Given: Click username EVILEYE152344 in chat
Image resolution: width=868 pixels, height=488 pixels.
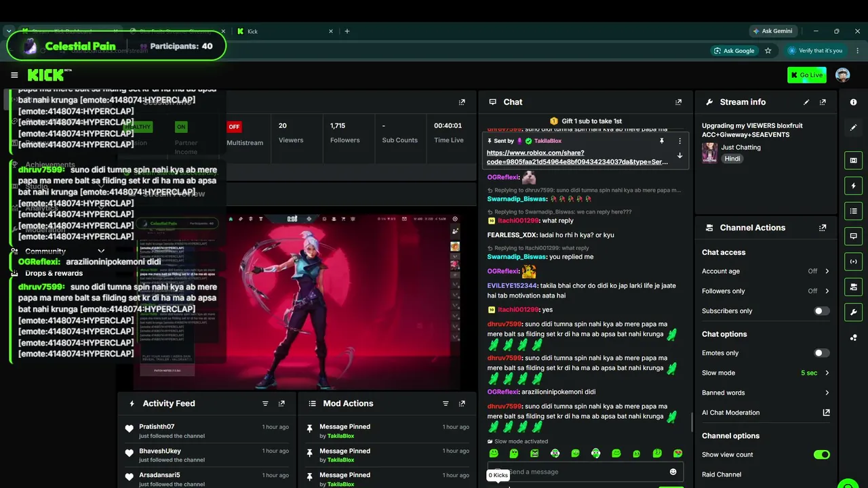Looking at the screenshot, I should (512, 286).
